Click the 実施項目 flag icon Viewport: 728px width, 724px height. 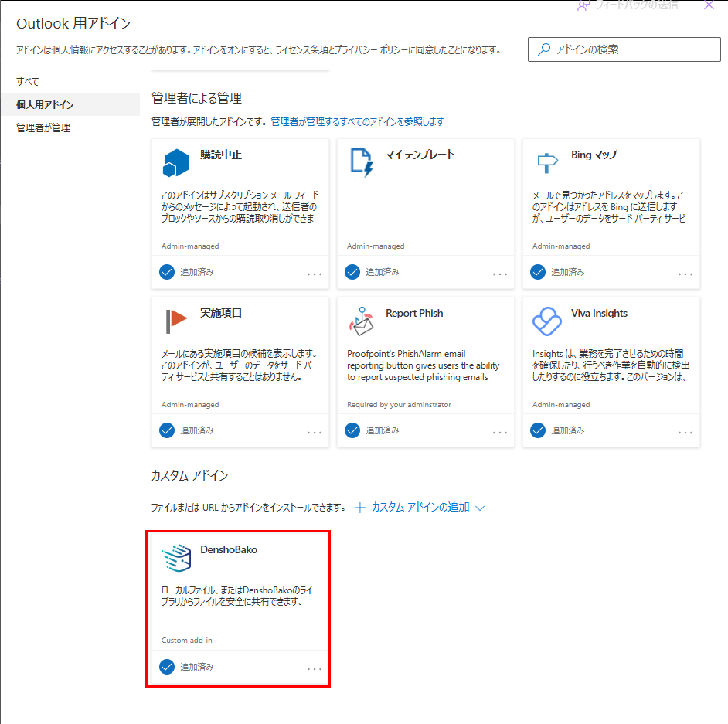click(x=176, y=321)
